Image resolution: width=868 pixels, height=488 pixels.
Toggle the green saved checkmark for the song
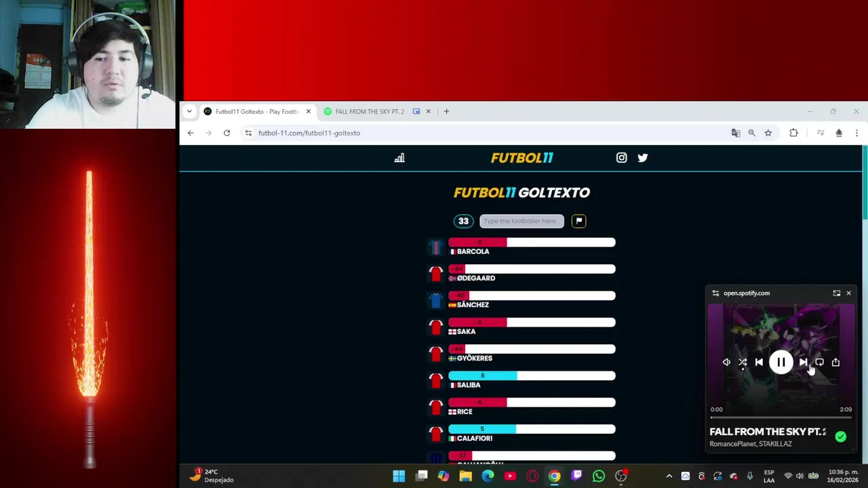tap(841, 437)
